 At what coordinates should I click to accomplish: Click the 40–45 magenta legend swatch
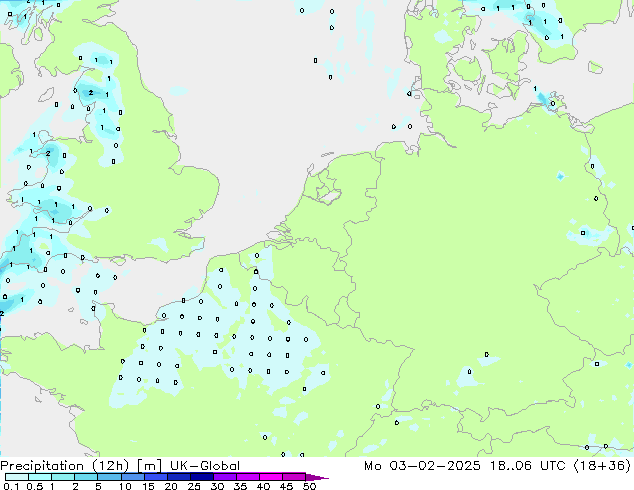tap(271, 477)
